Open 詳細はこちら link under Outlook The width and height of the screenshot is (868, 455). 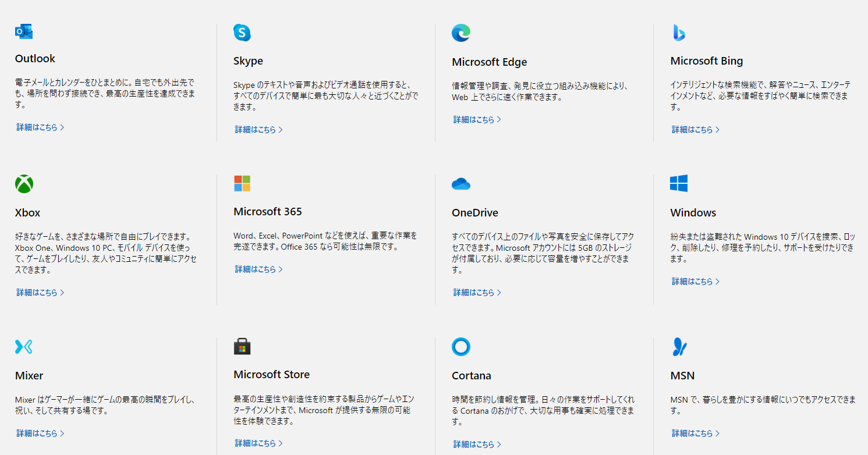tap(40, 127)
